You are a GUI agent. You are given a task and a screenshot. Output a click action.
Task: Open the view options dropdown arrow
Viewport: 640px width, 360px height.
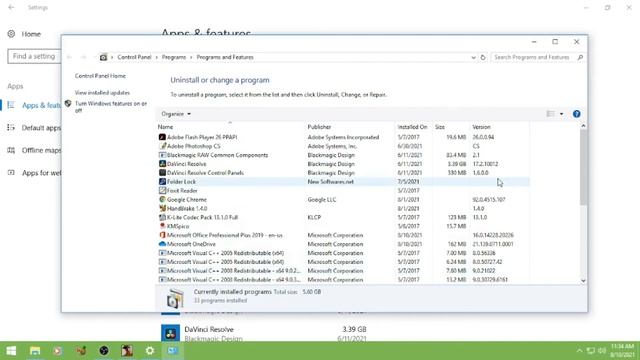562,114
